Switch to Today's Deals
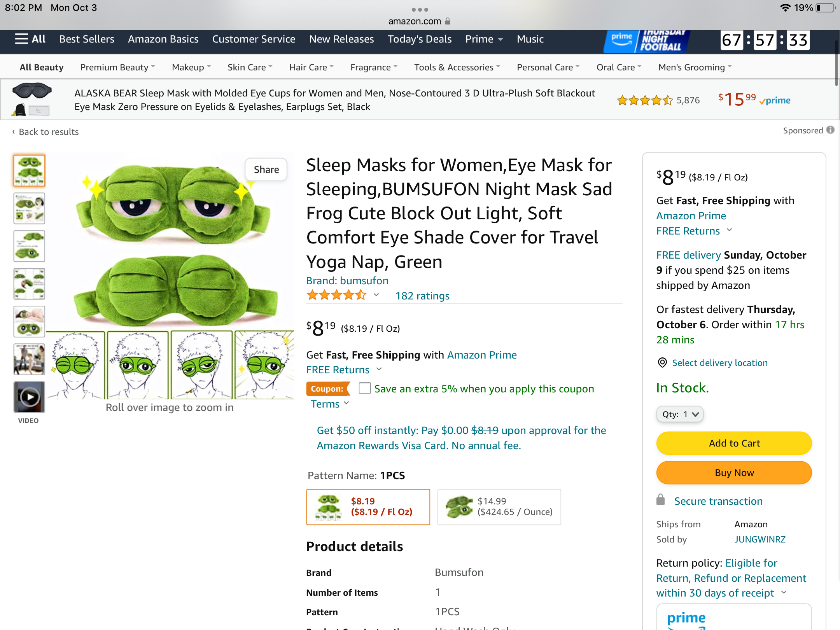 tap(419, 39)
